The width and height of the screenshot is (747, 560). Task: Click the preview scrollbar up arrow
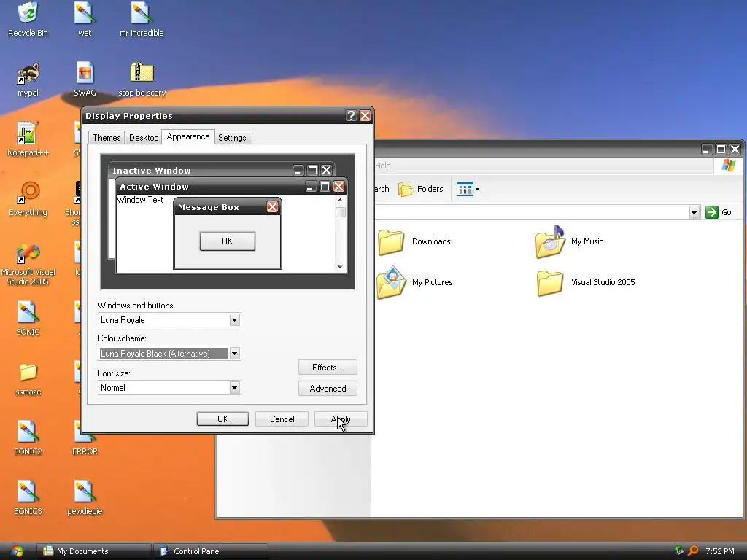[x=340, y=200]
